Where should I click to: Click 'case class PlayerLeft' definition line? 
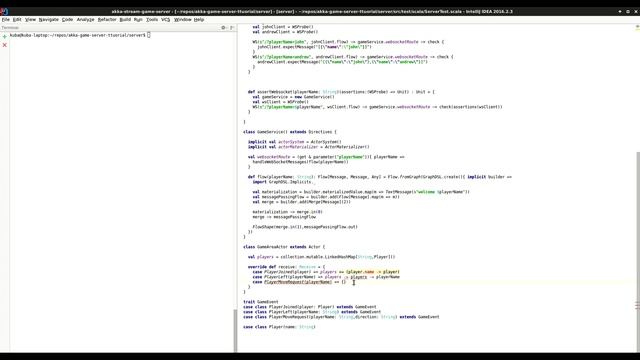point(312,312)
